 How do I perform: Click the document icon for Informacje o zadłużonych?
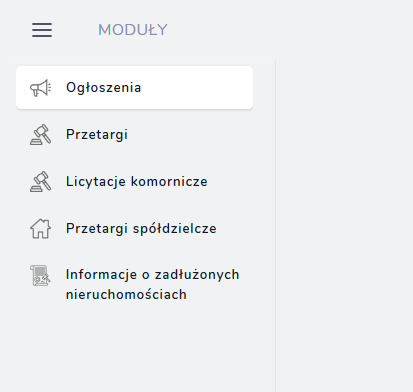coord(41,276)
